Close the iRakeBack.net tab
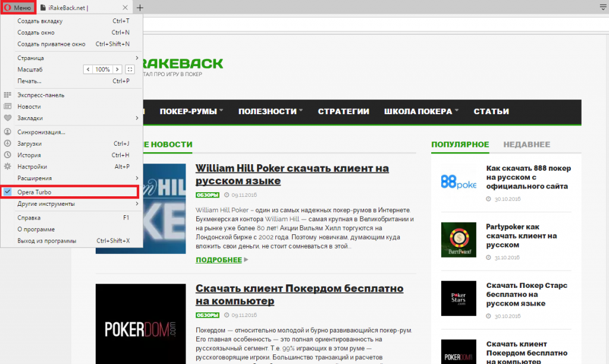This screenshot has height=364, width=609. click(125, 8)
